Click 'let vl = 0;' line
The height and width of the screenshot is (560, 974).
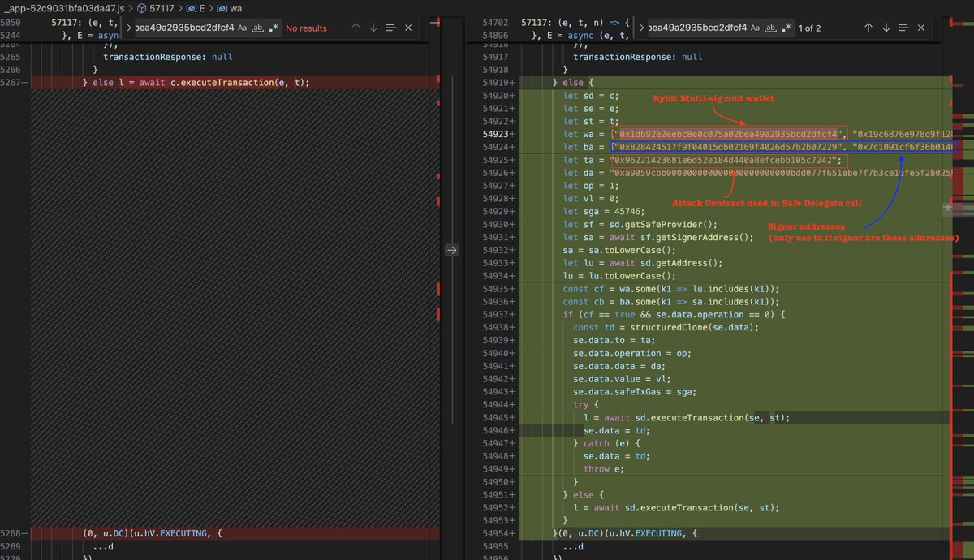point(593,198)
